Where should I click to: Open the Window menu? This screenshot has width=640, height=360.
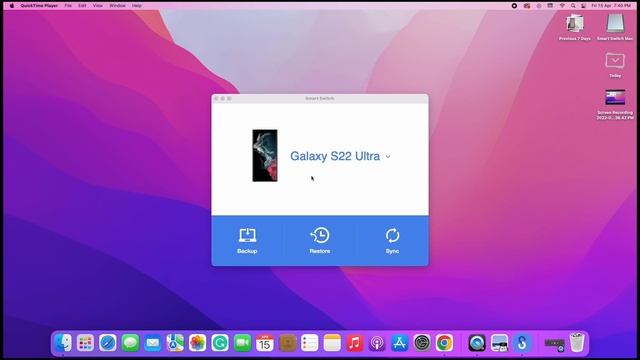click(x=117, y=6)
